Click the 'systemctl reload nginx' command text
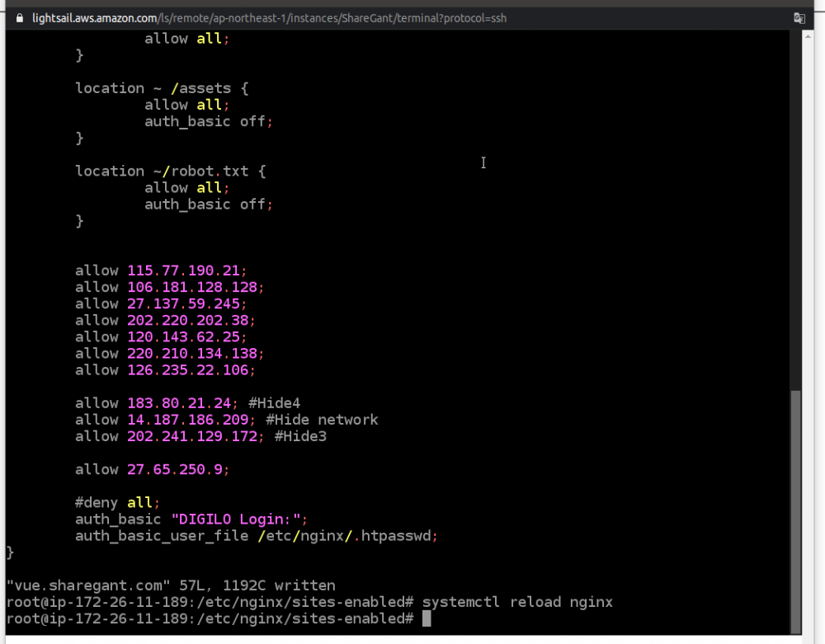The height and width of the screenshot is (644, 825). 517,602
